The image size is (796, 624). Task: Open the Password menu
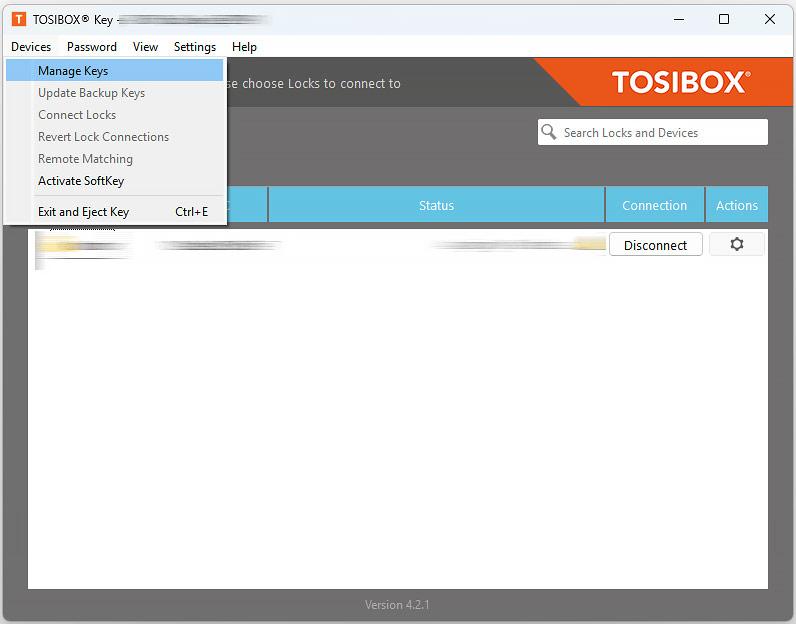pyautogui.click(x=92, y=47)
